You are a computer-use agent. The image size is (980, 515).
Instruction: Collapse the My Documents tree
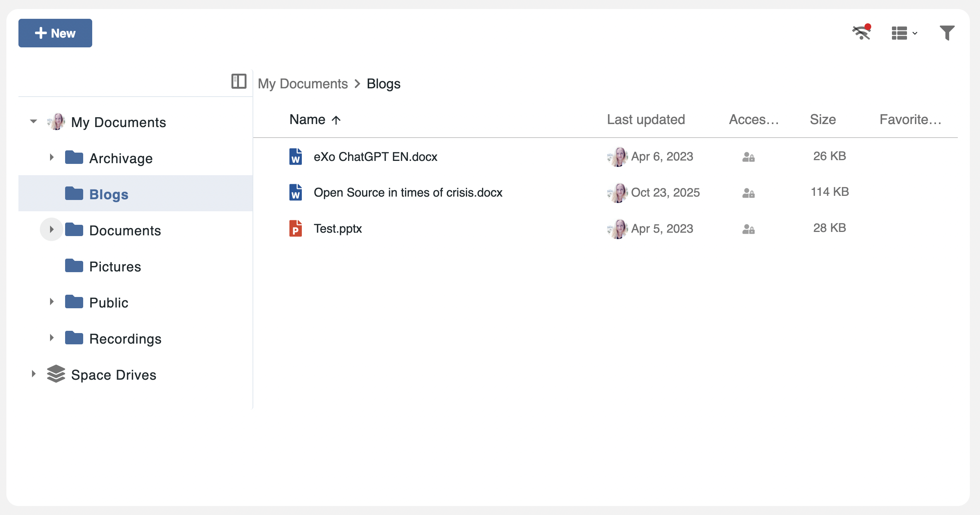pyautogui.click(x=33, y=122)
